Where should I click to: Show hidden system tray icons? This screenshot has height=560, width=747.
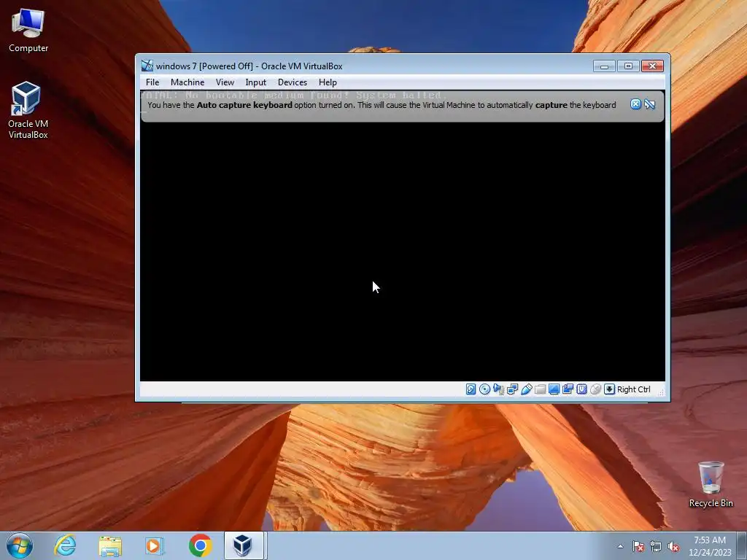pyautogui.click(x=620, y=546)
